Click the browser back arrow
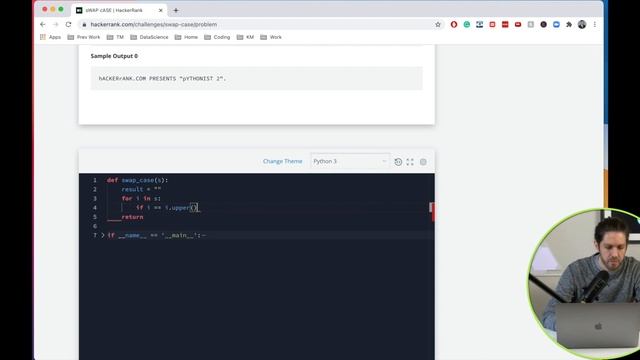Viewport: 640px width, 360px height. click(42, 24)
